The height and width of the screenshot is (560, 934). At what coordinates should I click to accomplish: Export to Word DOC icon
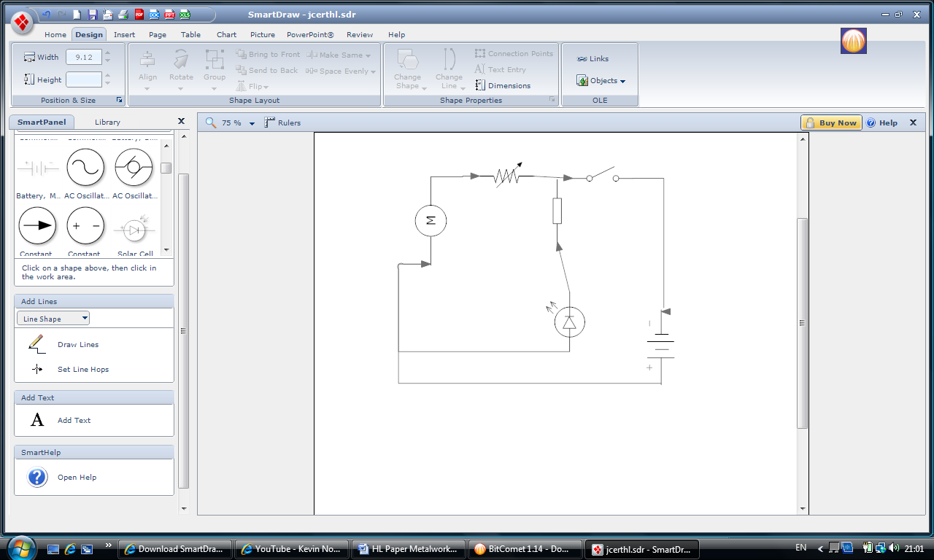154,14
